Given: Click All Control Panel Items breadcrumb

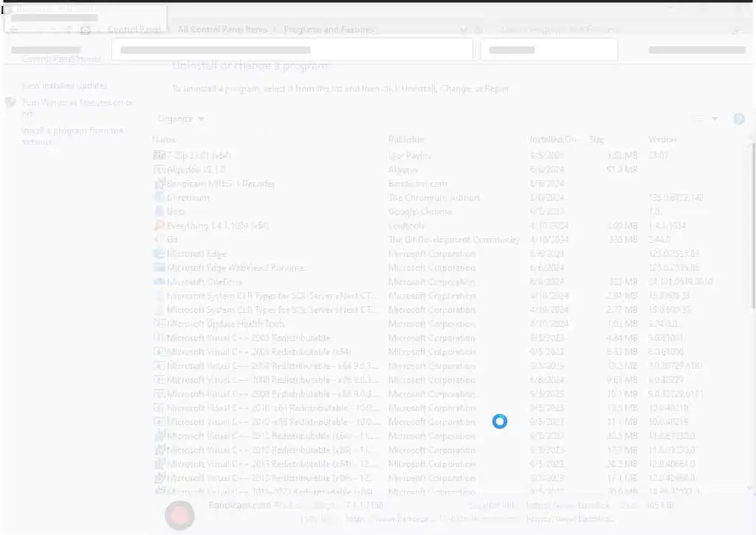Looking at the screenshot, I should (x=222, y=30).
